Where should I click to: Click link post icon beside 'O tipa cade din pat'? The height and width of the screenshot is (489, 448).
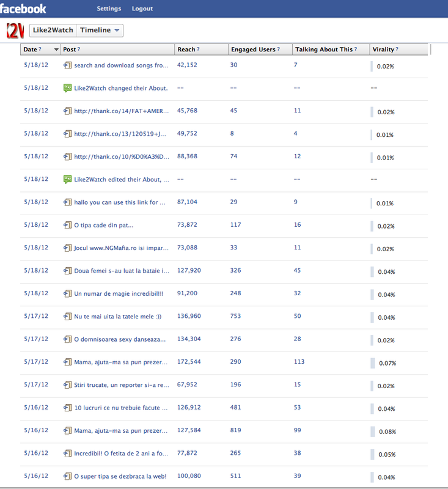click(68, 225)
